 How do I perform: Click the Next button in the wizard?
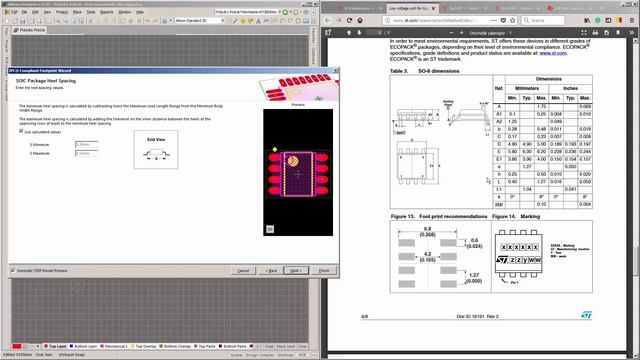296,271
